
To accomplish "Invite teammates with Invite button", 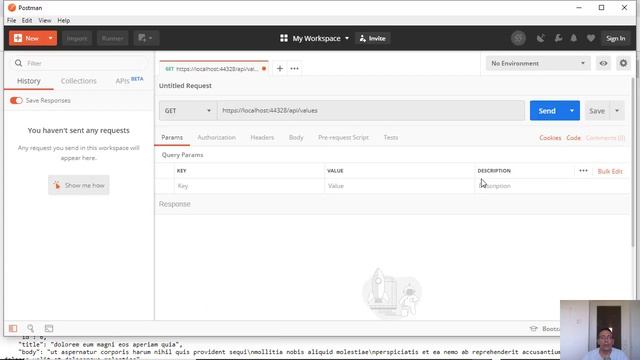I will [373, 38].
